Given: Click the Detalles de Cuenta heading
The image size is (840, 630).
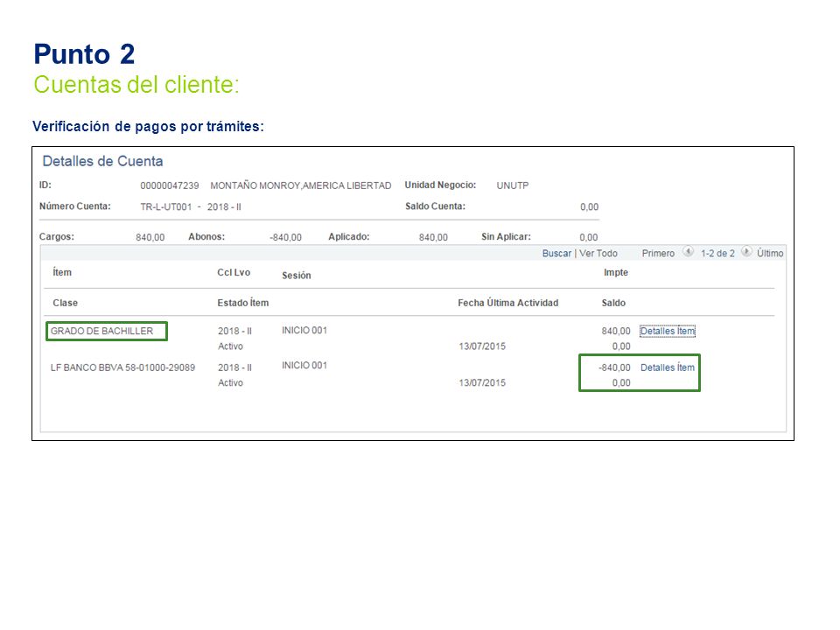Looking at the screenshot, I should tap(102, 161).
